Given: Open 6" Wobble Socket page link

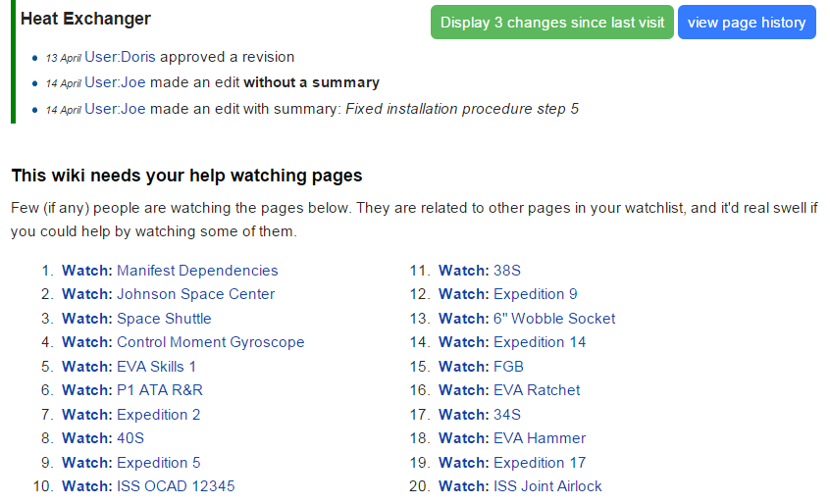Looking at the screenshot, I should pos(554,319).
